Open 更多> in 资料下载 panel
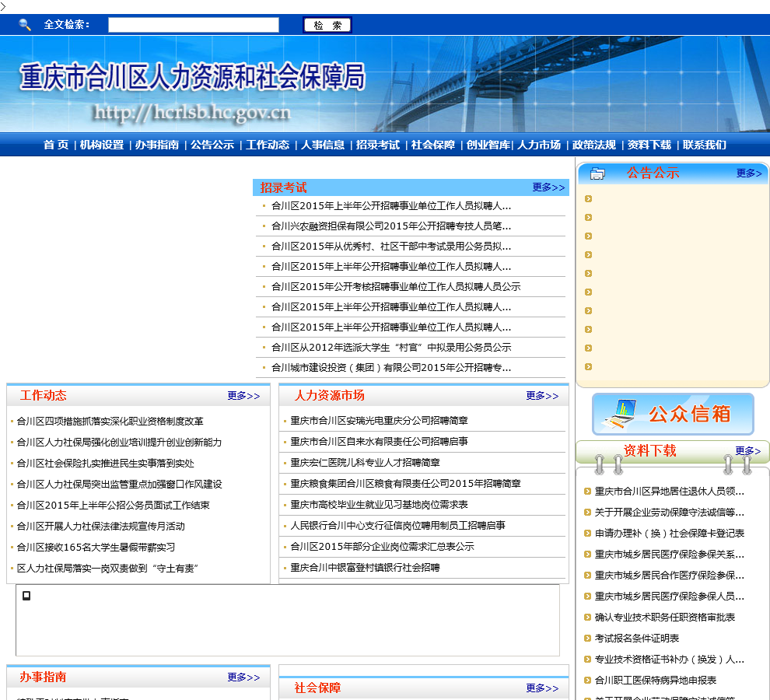Screen dimensions: 770x700 [x=748, y=450]
